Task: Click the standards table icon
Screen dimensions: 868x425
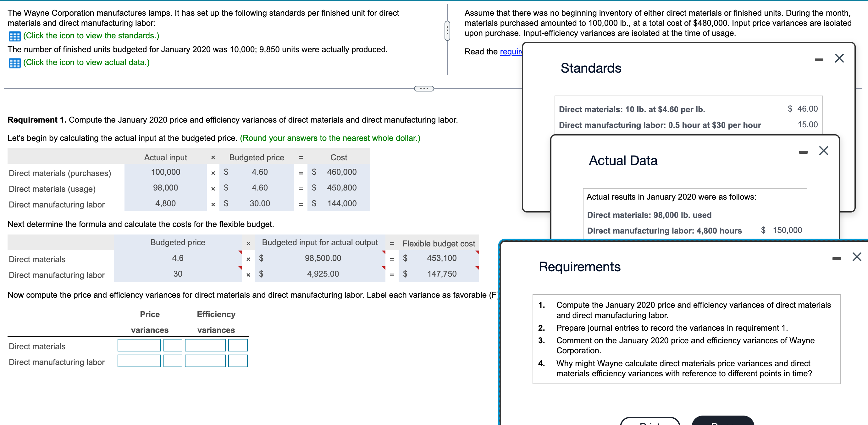Action: (x=14, y=36)
